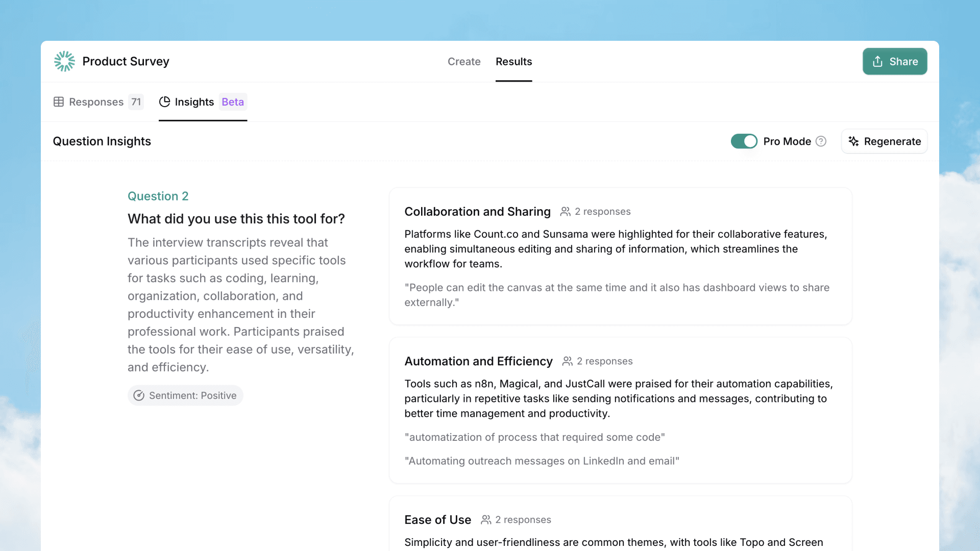Click the Regenerate button

(885, 141)
